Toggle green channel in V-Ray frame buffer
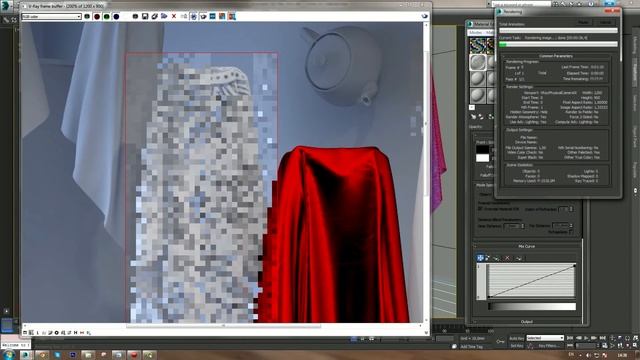This screenshot has width=640, height=360. (x=107, y=16)
